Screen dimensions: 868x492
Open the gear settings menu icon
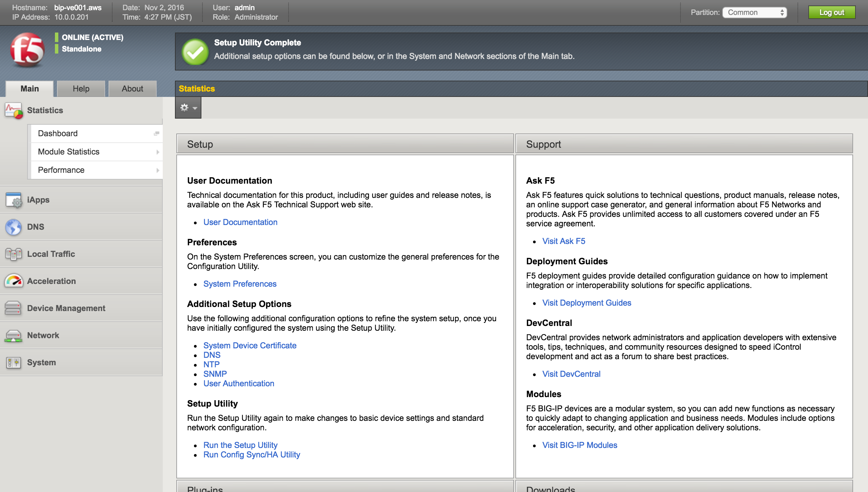coord(184,108)
